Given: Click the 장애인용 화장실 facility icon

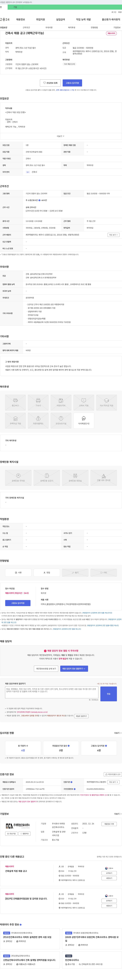Looking at the screenshot, I should pyautogui.click(x=75, y=478).
